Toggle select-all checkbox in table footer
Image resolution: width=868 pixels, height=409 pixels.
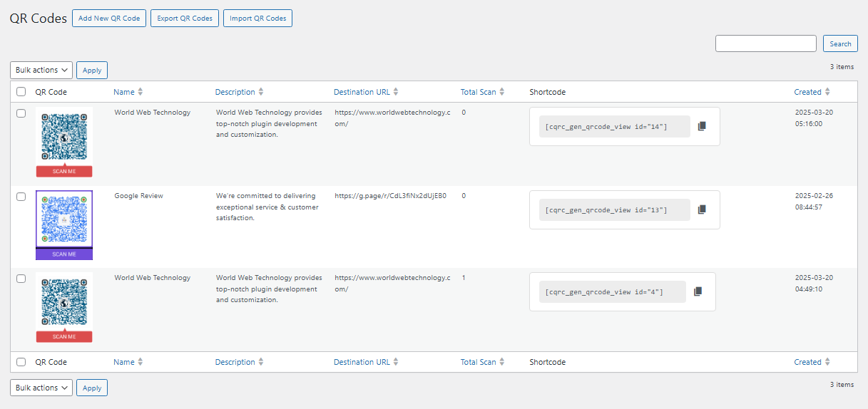point(21,362)
